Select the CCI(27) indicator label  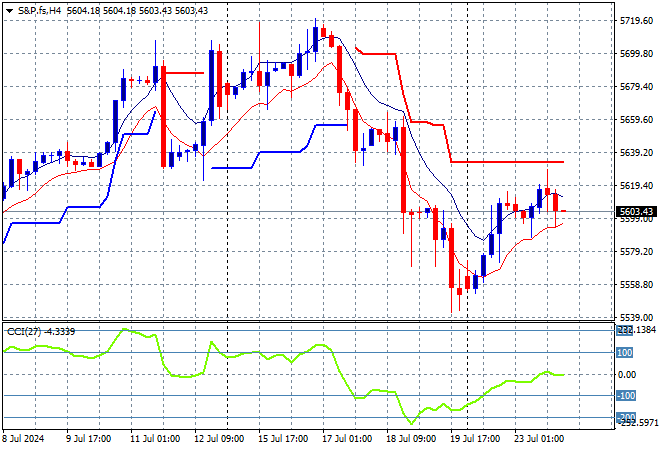24,332
